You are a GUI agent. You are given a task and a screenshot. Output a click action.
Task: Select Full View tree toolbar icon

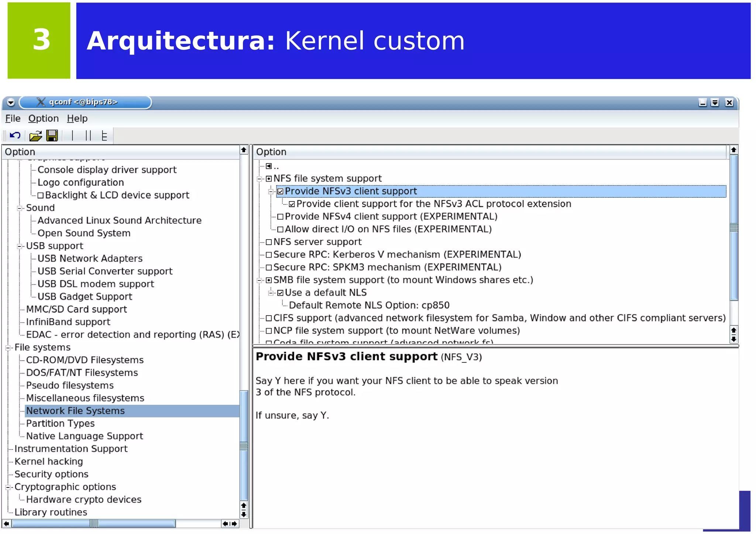click(x=104, y=136)
